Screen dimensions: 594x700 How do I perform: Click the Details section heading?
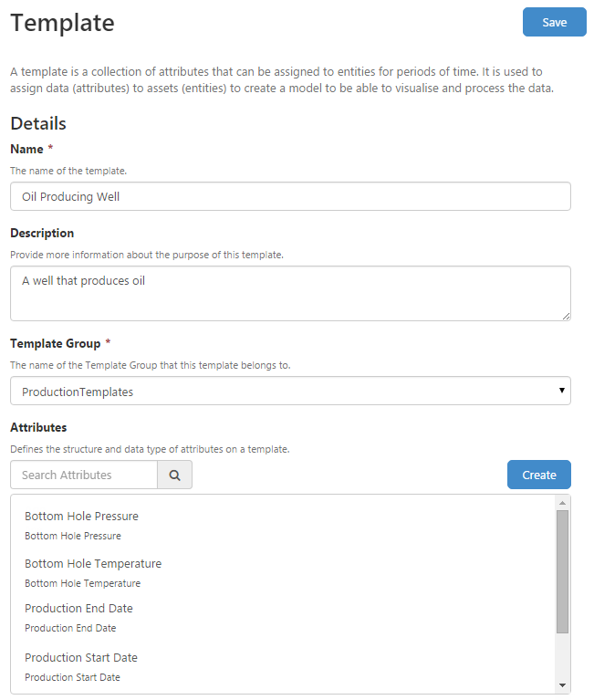tap(38, 123)
